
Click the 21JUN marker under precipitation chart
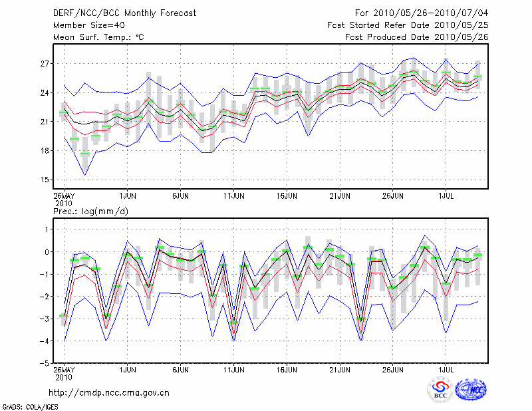[x=340, y=369]
